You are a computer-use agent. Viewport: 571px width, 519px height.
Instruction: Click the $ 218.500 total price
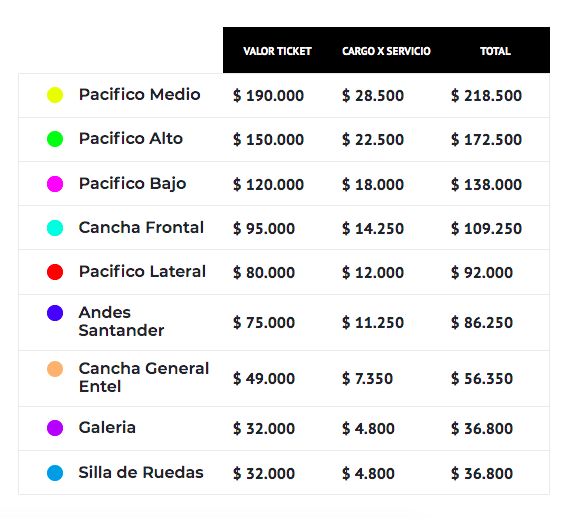[x=487, y=96]
